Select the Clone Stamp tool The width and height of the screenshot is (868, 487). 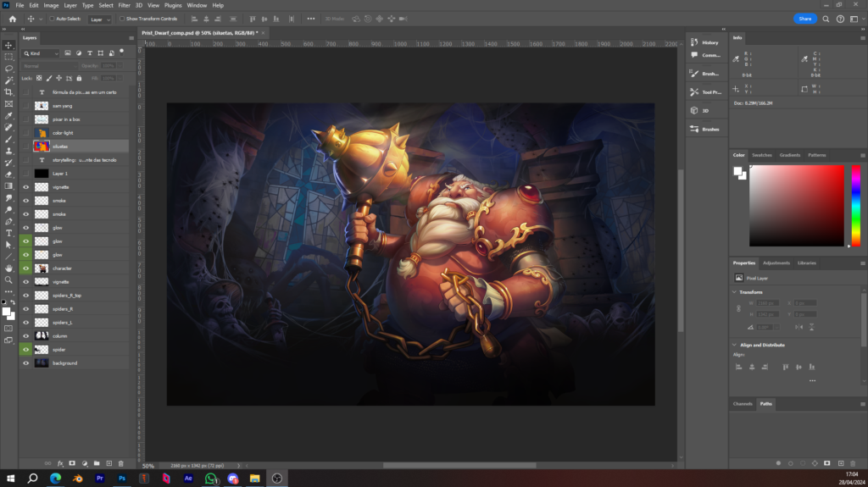click(x=8, y=151)
